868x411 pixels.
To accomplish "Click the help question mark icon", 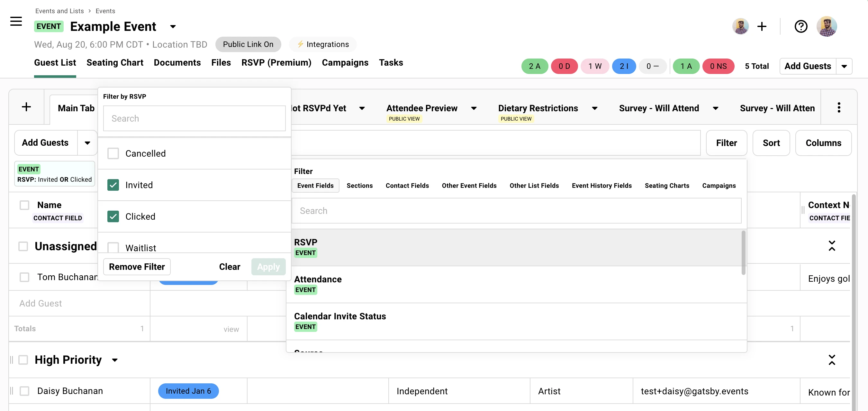I will click(x=800, y=26).
